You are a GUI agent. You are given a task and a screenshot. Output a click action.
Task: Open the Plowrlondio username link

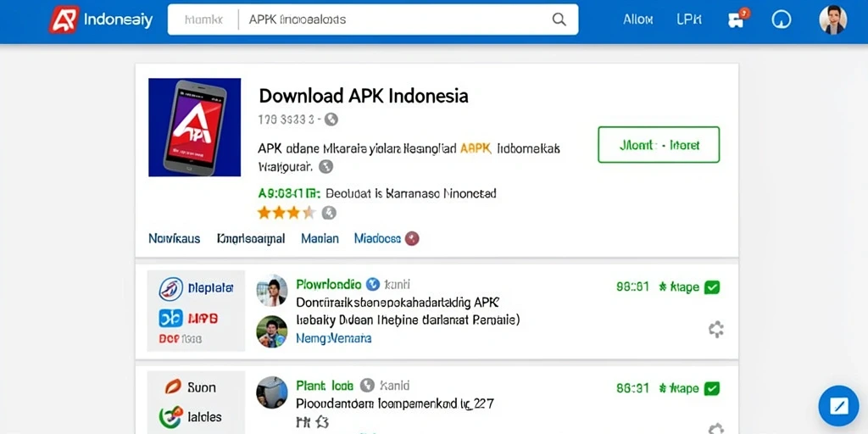coord(329,285)
